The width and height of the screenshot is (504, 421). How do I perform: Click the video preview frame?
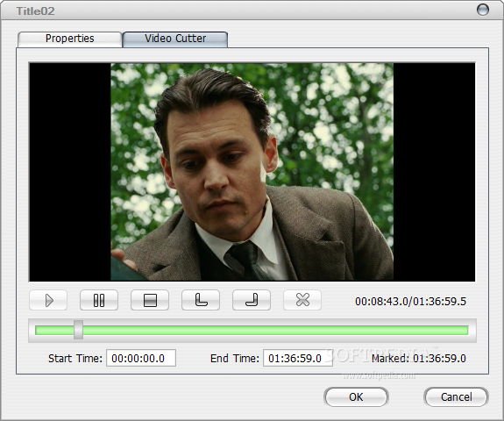click(252, 172)
